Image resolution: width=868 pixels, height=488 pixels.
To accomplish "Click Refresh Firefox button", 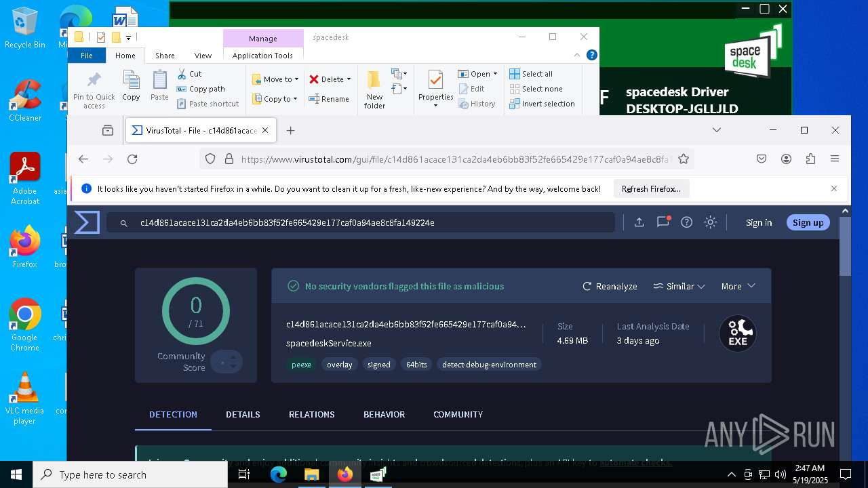I will coord(651,189).
